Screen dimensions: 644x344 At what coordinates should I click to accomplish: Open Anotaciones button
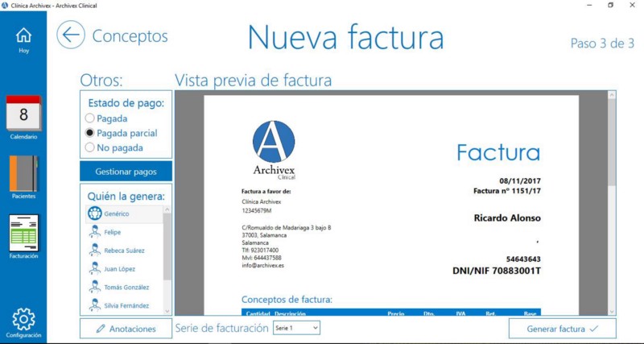click(126, 329)
